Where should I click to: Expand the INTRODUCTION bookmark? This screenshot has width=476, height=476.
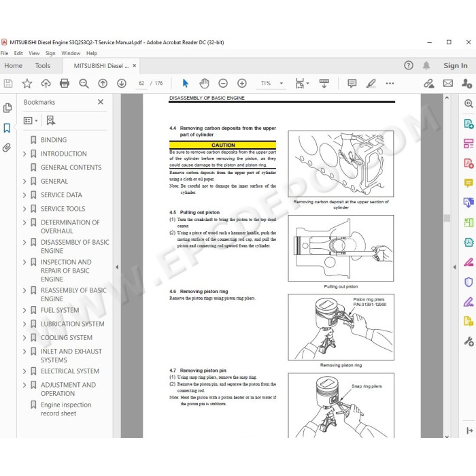(24, 154)
